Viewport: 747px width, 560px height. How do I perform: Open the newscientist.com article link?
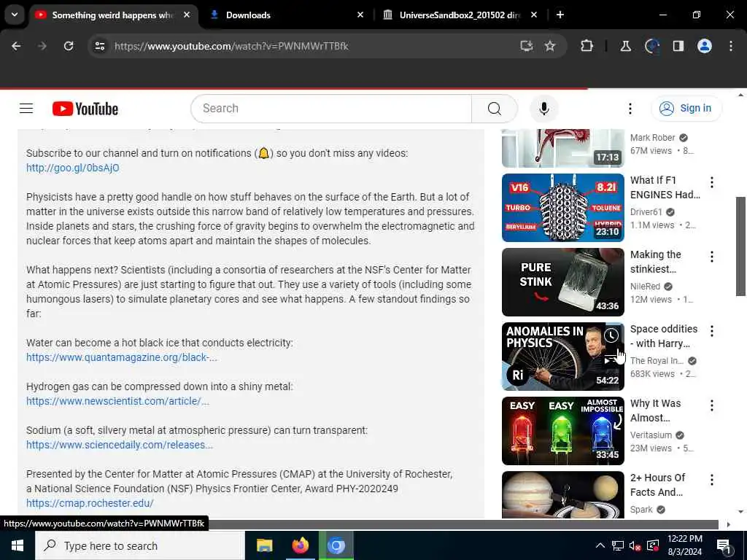(x=117, y=402)
